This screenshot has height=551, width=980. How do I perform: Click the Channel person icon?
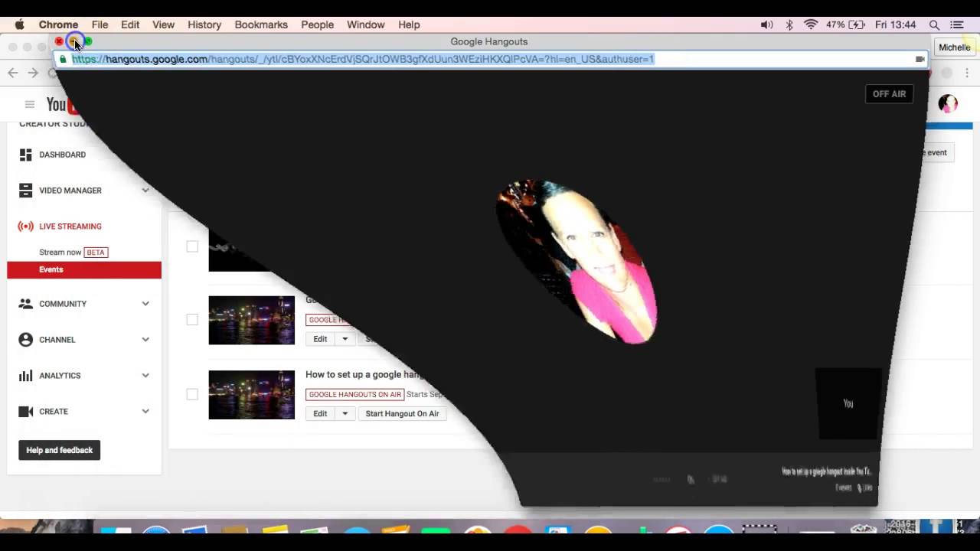[x=25, y=340]
